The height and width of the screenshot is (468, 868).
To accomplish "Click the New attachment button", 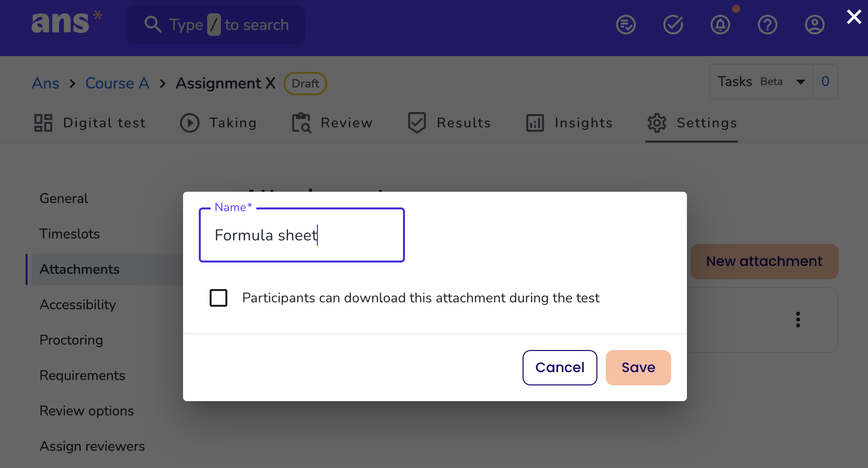I will pyautogui.click(x=764, y=262).
